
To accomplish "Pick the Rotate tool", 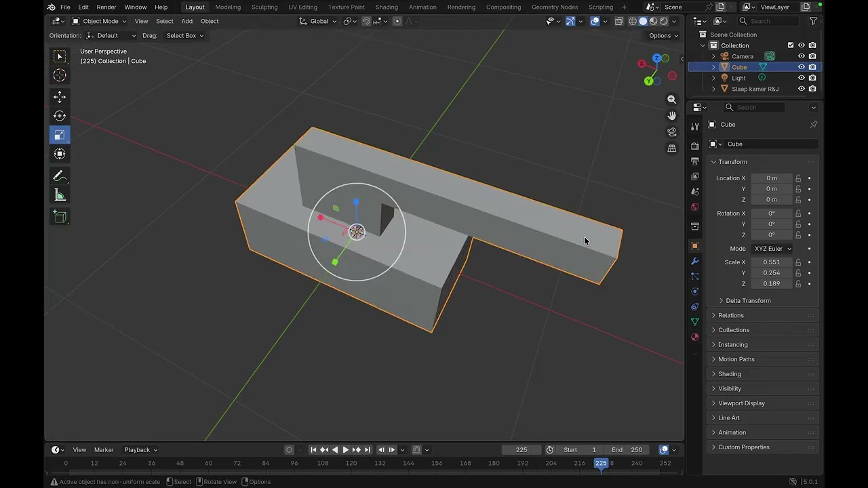I will tap(60, 116).
